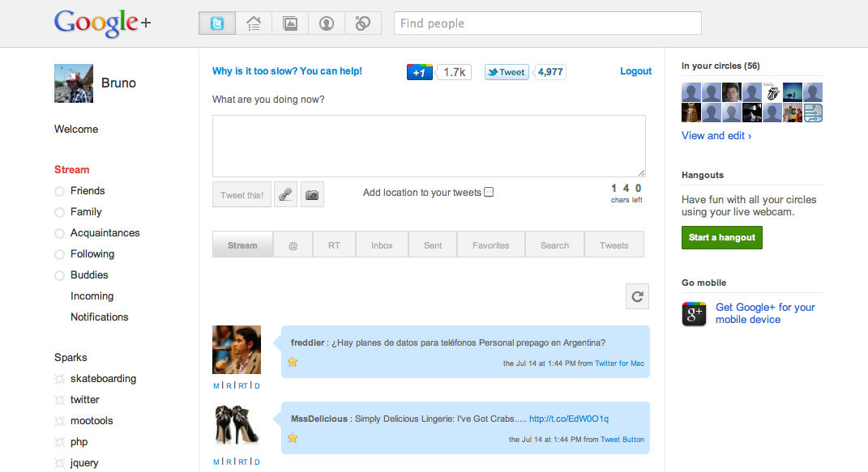This screenshot has height=472, width=868.
Task: Click the skateboarding spark icon
Action: (59, 379)
